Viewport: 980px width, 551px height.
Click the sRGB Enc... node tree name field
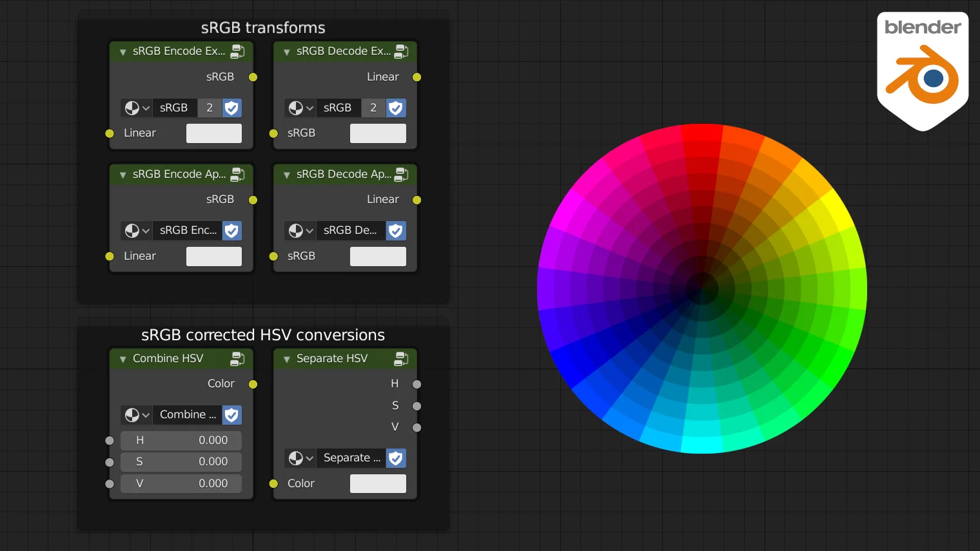point(188,231)
